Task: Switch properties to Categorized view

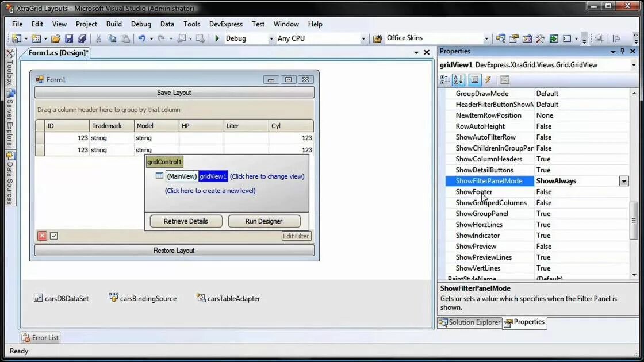Action: [445, 80]
